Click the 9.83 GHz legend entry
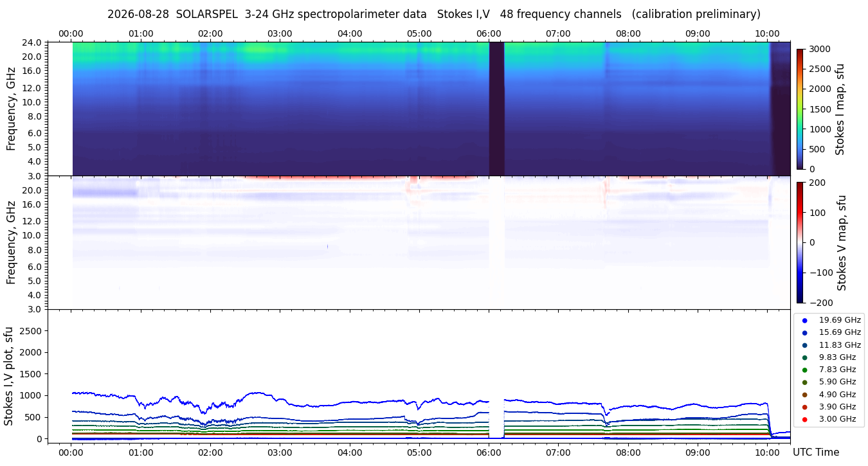The image size is (868, 466). tap(828, 357)
